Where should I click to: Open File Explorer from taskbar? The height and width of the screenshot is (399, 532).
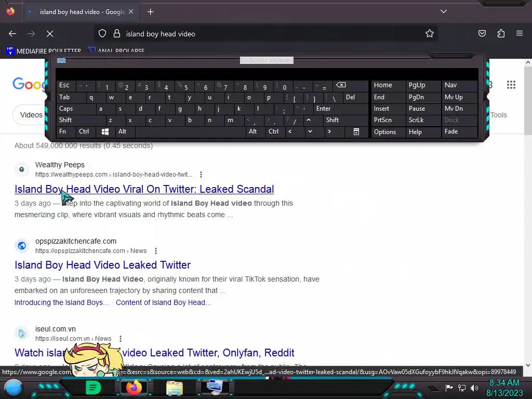175,388
